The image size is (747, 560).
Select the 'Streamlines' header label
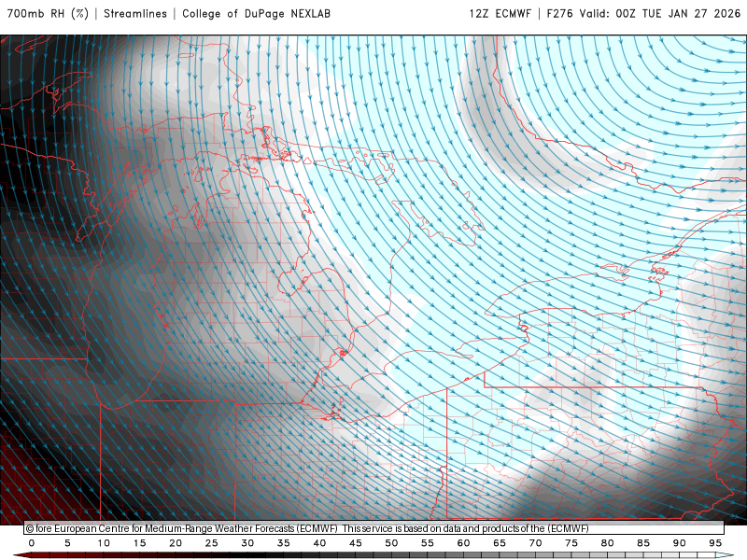point(135,13)
